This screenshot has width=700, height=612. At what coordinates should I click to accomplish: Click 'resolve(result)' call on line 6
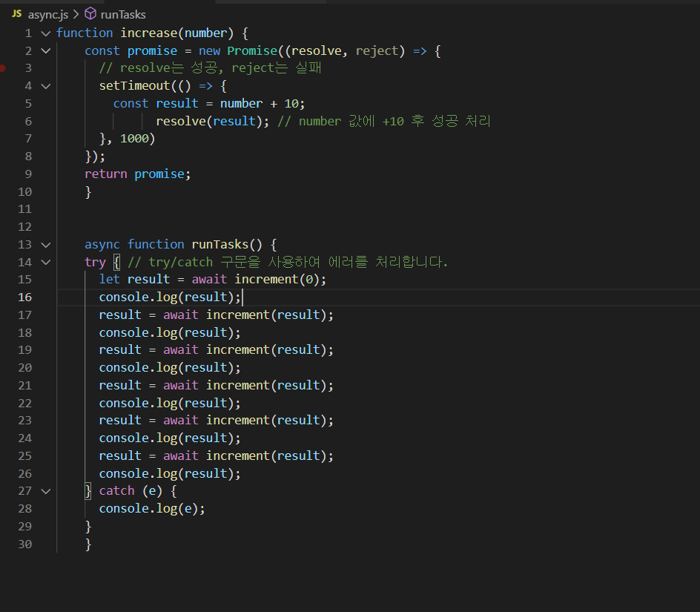click(209, 121)
